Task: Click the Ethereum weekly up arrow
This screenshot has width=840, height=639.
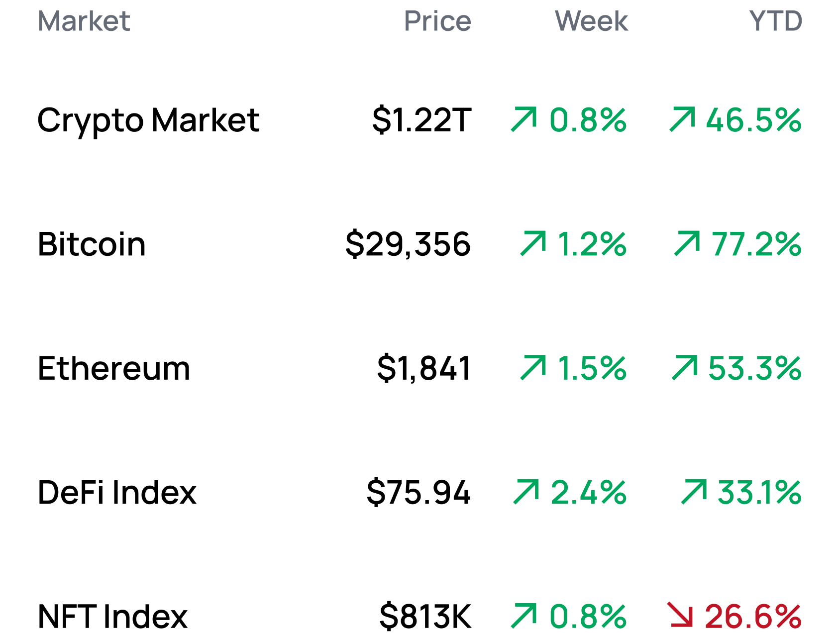Action: point(533,368)
